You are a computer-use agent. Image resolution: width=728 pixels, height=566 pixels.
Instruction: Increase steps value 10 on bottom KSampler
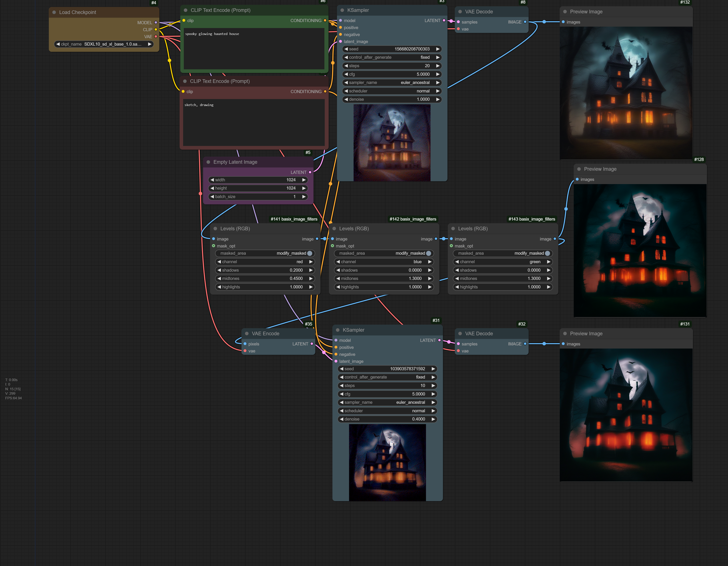click(x=433, y=386)
